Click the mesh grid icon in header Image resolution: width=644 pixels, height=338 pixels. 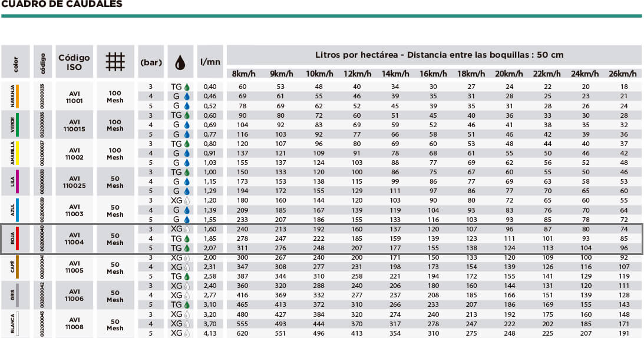[x=115, y=62]
